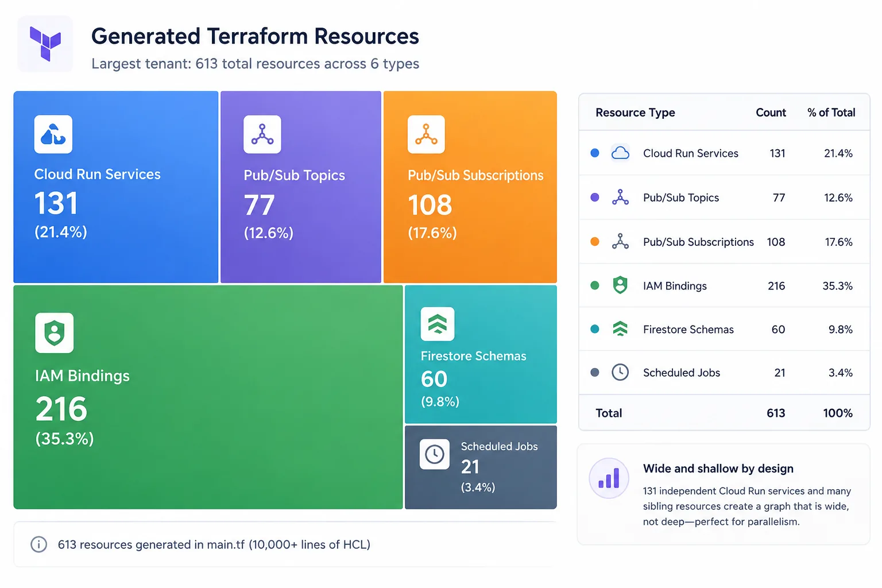Click the clock icon in Scheduled Jobs row

(x=620, y=372)
